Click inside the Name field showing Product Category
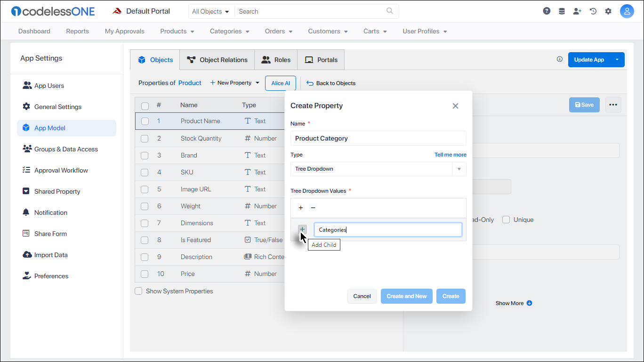The width and height of the screenshot is (644, 362). 378,138
